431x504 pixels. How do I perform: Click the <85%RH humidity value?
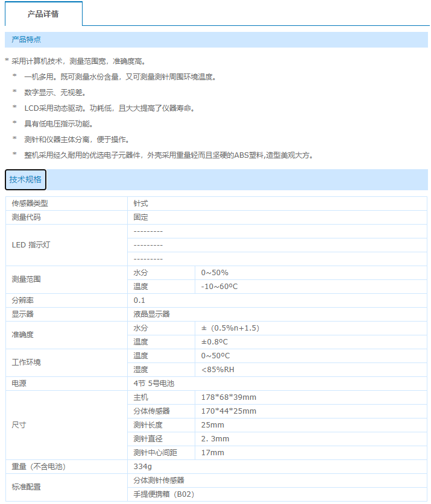coord(218,370)
